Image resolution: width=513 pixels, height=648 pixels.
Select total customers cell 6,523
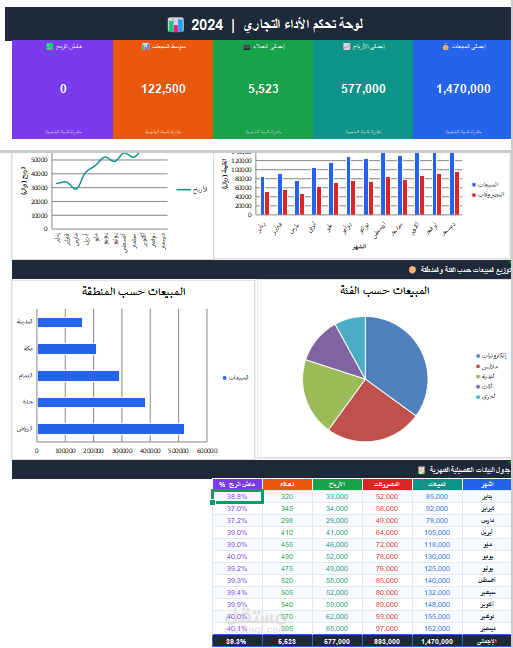[x=287, y=641]
